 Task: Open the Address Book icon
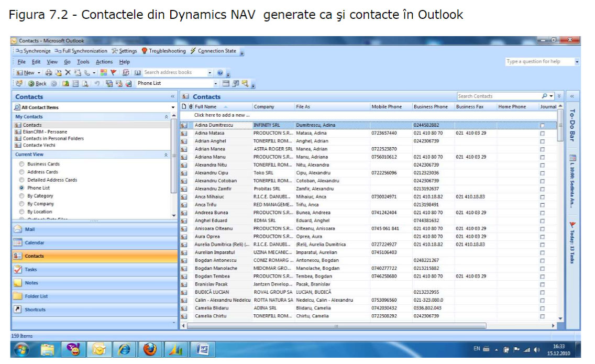click(x=138, y=73)
